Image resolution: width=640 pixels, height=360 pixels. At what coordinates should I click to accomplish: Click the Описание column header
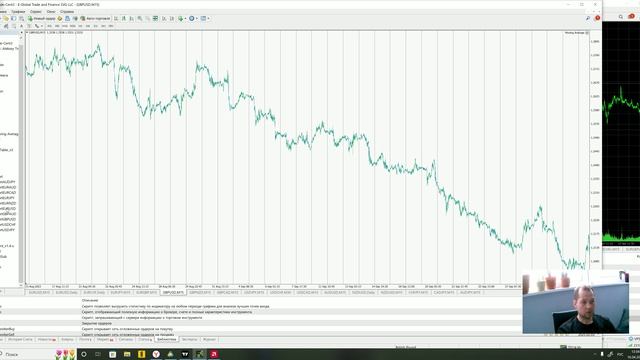[90, 300]
